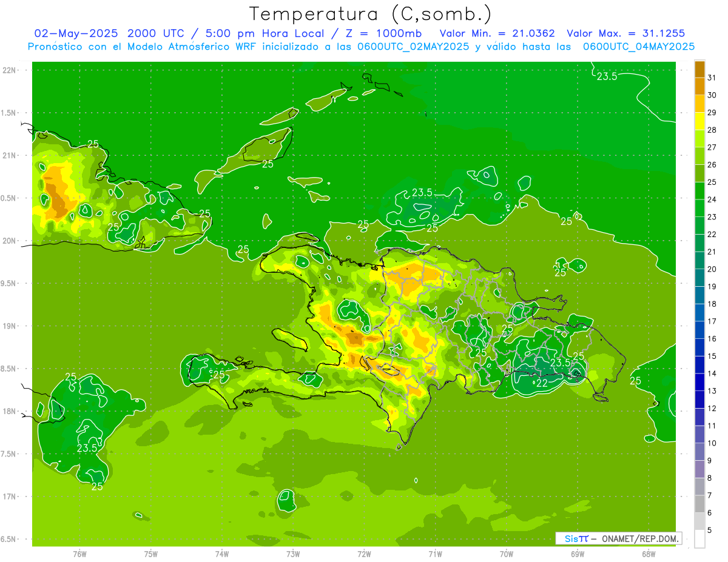728x562 pixels.
Task: Click the teal legend band between 19 and 20
Action: [699, 278]
